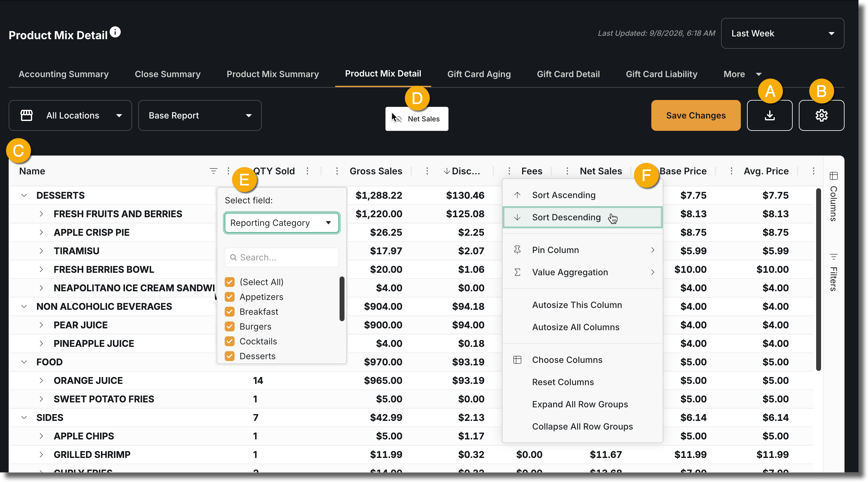
Task: Click Reset Columns in the menu
Action: coord(582,382)
